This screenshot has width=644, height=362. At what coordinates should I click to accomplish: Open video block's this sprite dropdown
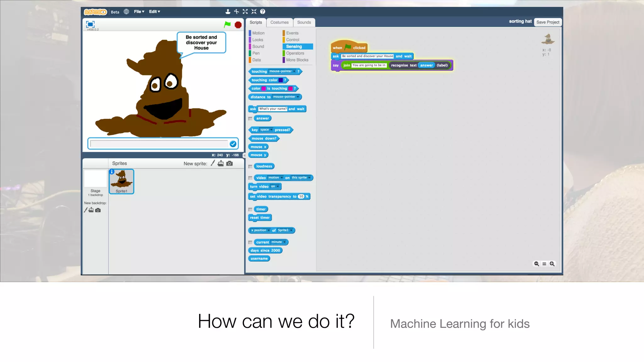(x=301, y=178)
